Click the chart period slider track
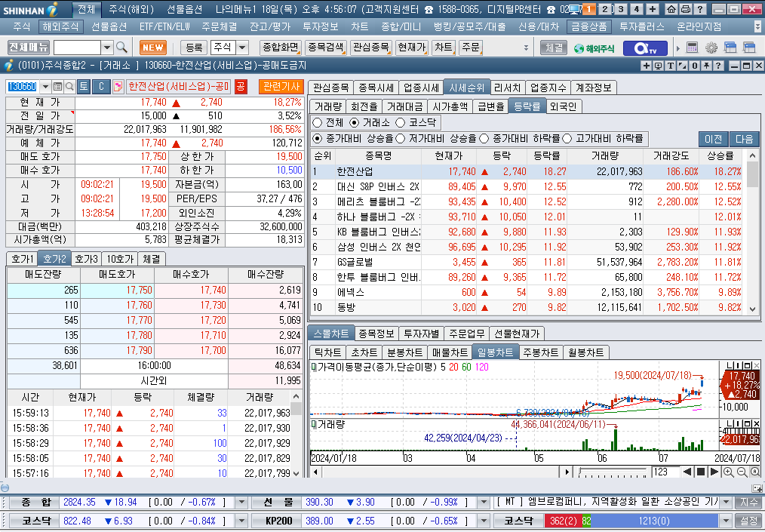This screenshot has width=765, height=532. pyautogui.click(x=613, y=472)
